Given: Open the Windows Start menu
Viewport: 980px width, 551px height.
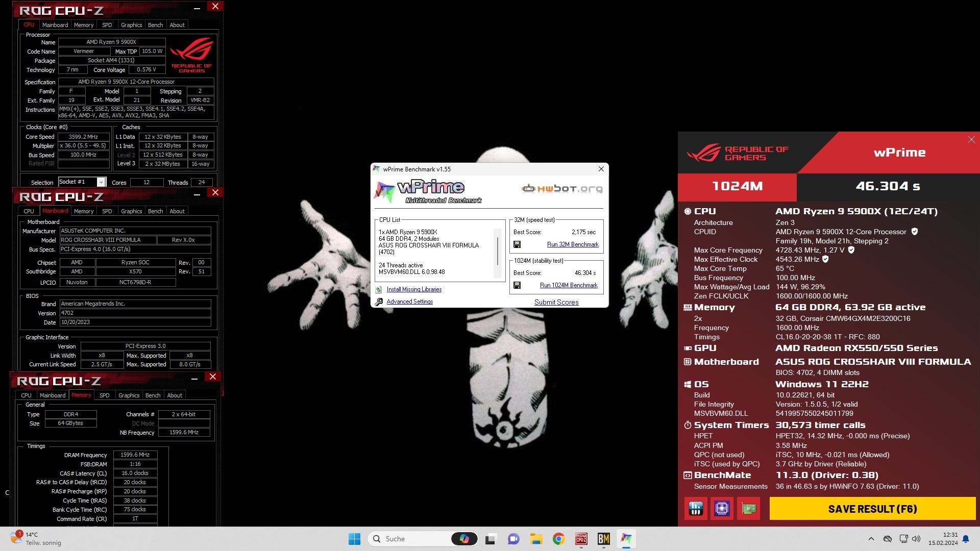Looking at the screenshot, I should click(354, 539).
